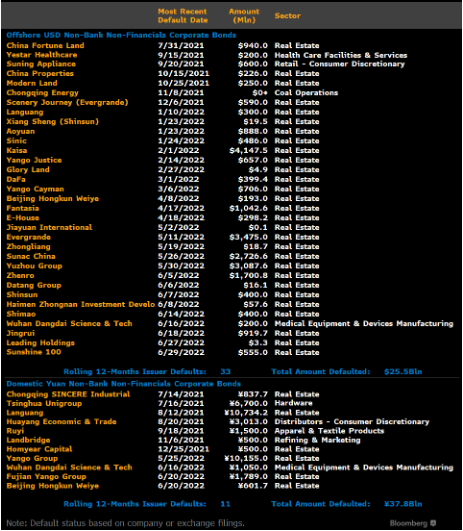The height and width of the screenshot is (531, 463).
Task: Select the Health Care Facilities & Services sector
Action: pyautogui.click(x=341, y=55)
